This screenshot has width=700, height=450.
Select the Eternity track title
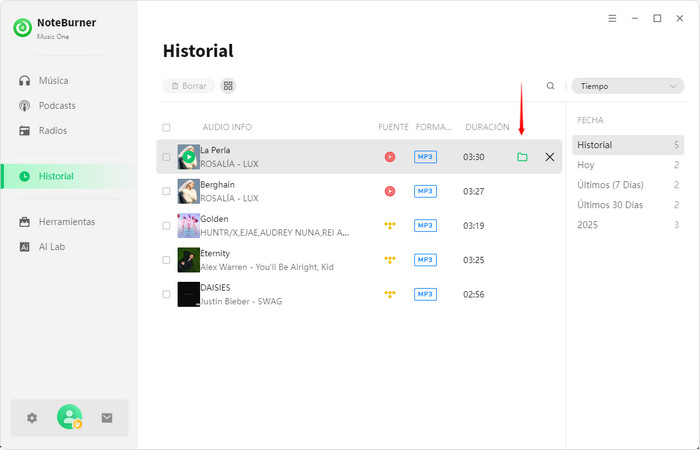[215, 254]
